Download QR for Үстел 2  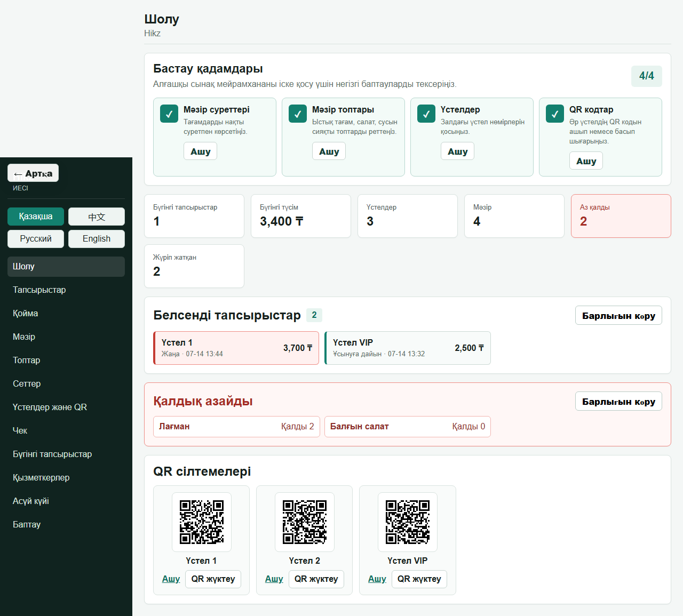pyautogui.click(x=316, y=579)
